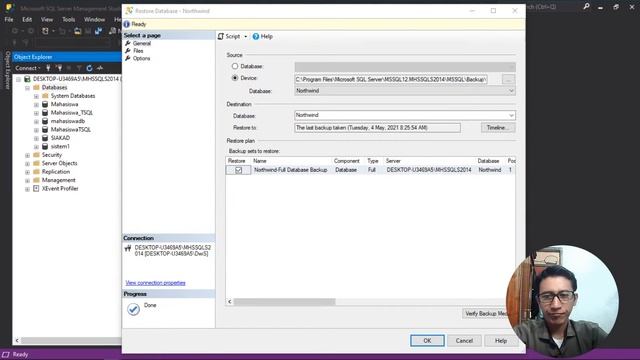Select the server icon for DESKTOP-U3469A5
The width and height of the screenshot is (640, 360).
[27, 79]
